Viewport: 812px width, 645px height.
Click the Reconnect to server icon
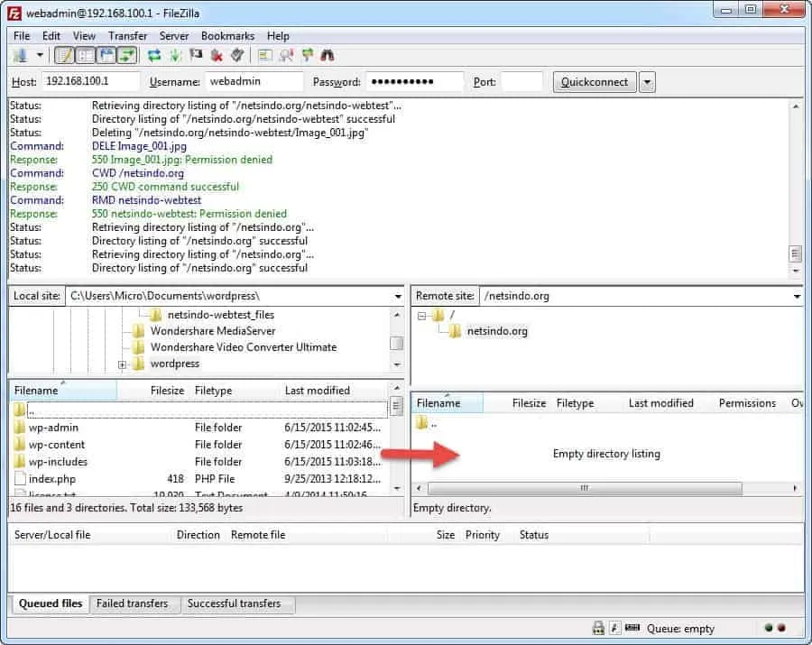point(236,56)
